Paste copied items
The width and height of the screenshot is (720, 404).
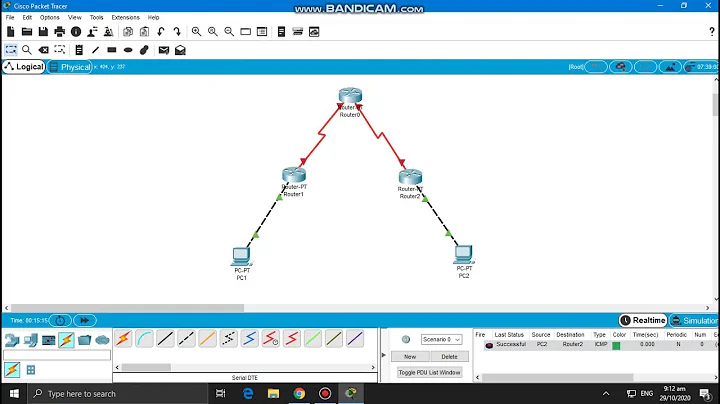[x=144, y=32]
